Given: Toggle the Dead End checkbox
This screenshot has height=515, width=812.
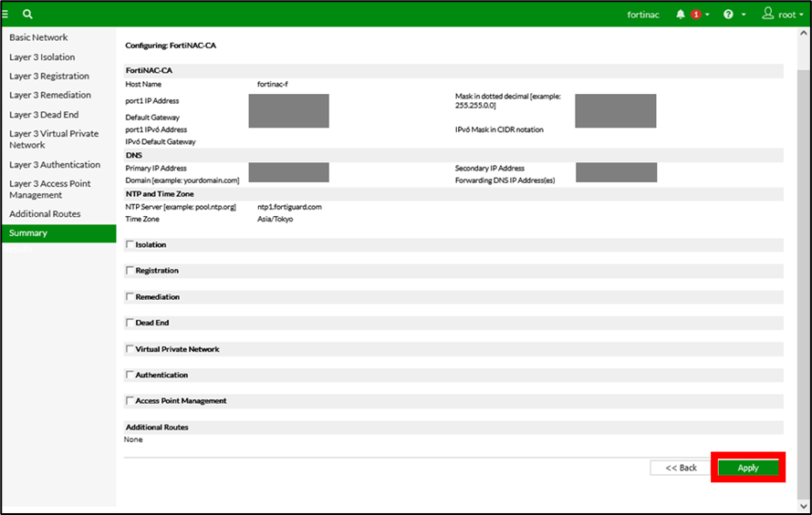Looking at the screenshot, I should 130,323.
